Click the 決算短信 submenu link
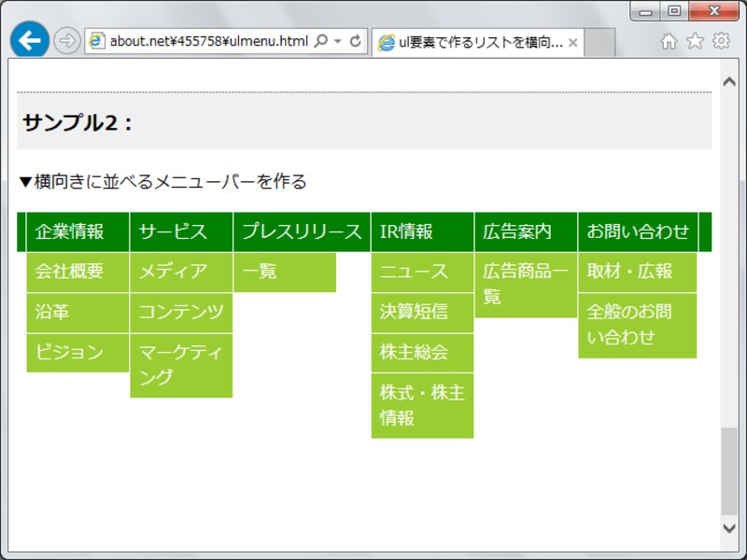Screen dimensions: 747x560 point(414,312)
